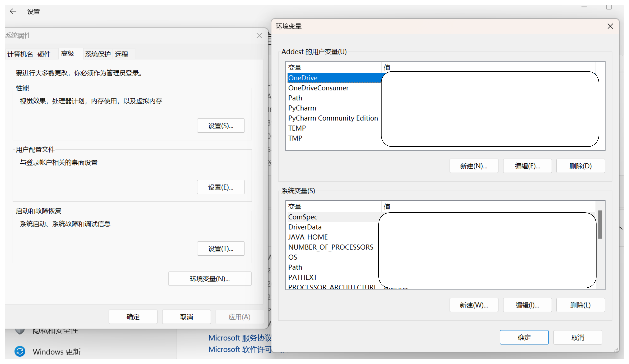Cancel the 环境变量 dialog
The image size is (629, 364).
tap(578, 337)
